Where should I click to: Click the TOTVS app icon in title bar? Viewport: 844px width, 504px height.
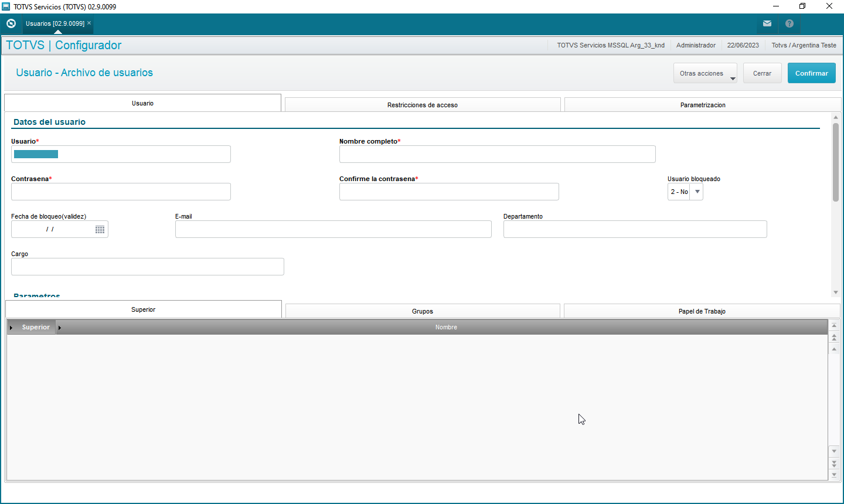[6, 6]
